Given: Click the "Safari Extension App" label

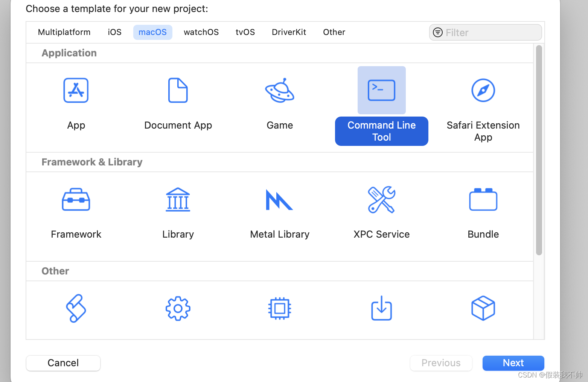Looking at the screenshot, I should pyautogui.click(x=483, y=131).
